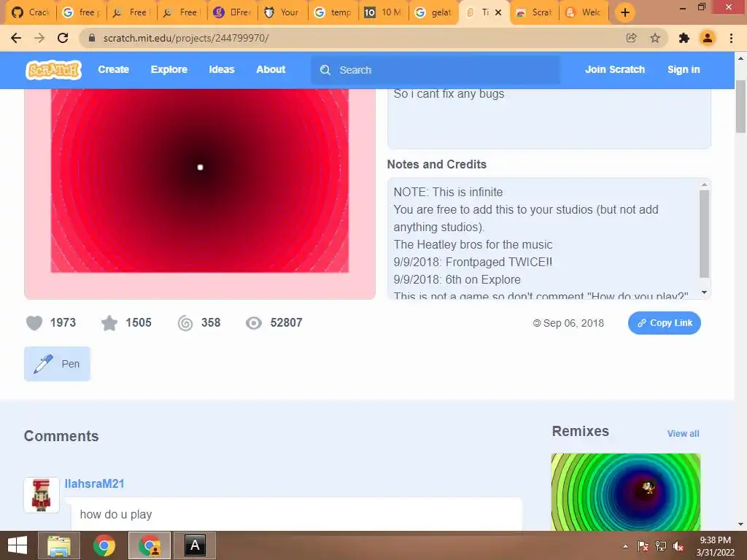
Task: Open Chrome profile avatar
Action: tap(708, 38)
